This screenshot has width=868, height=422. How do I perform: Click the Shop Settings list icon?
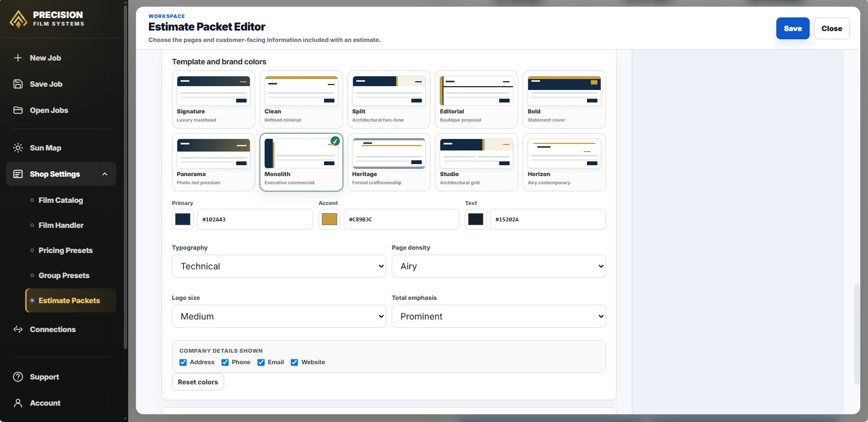point(18,174)
